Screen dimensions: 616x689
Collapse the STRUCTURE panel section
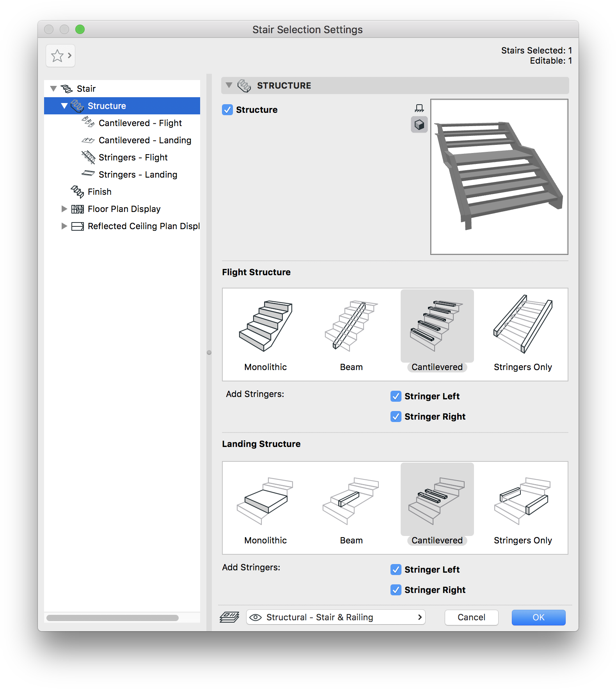pos(229,85)
